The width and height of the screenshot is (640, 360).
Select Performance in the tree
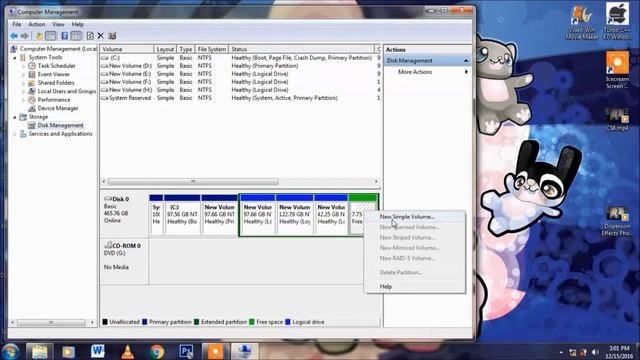(x=54, y=100)
